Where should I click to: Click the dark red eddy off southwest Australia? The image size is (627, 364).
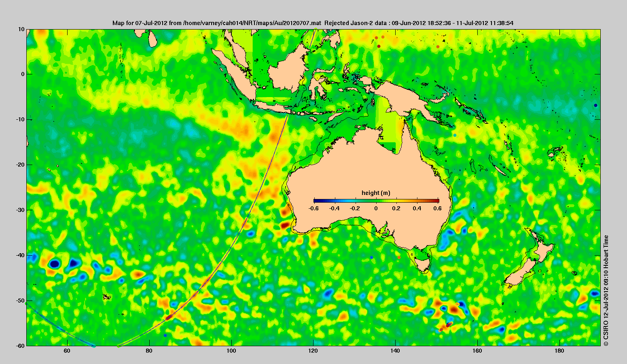(x=285, y=224)
